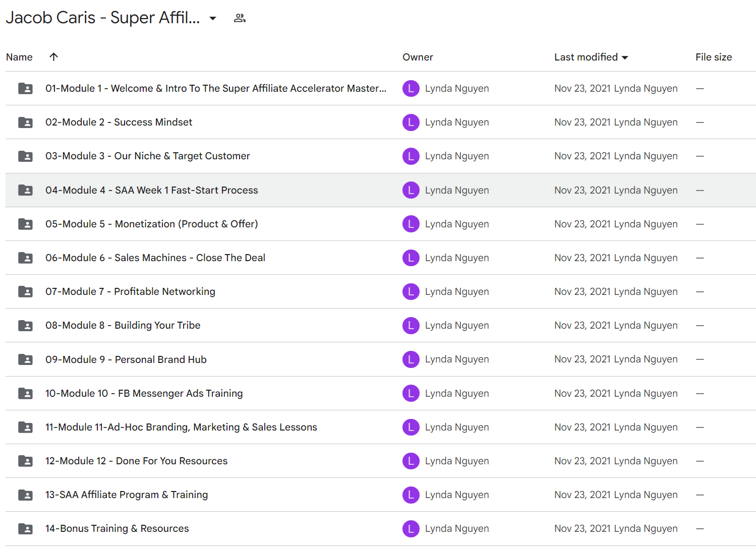Select the shared folder icon for 08-Module 8
Image resolution: width=756 pixels, height=551 pixels.
(x=25, y=325)
